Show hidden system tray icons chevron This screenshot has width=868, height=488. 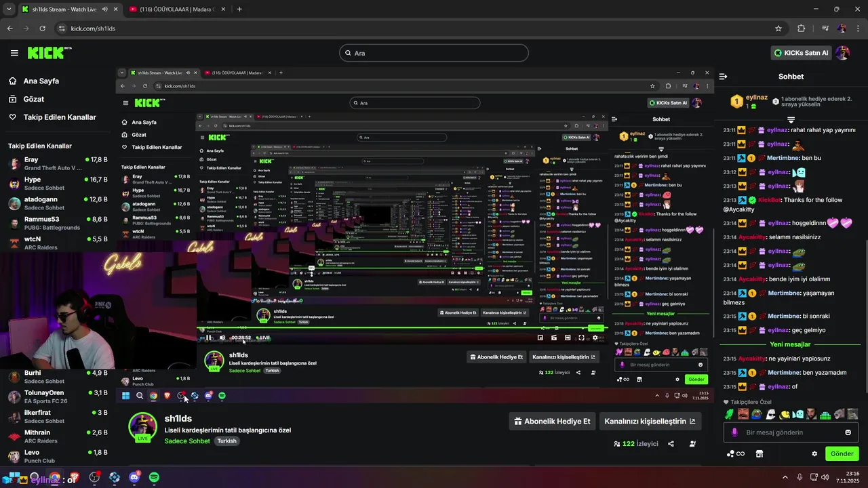(x=785, y=477)
